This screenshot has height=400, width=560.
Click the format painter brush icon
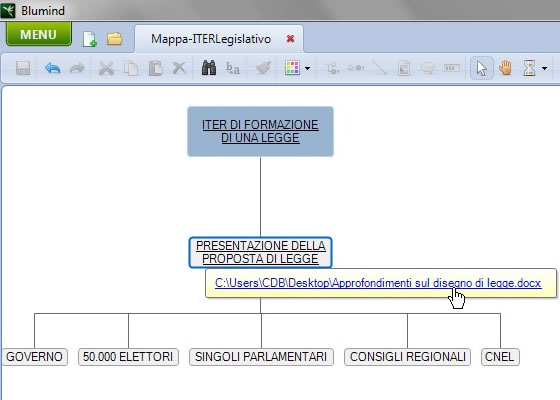pos(263,68)
